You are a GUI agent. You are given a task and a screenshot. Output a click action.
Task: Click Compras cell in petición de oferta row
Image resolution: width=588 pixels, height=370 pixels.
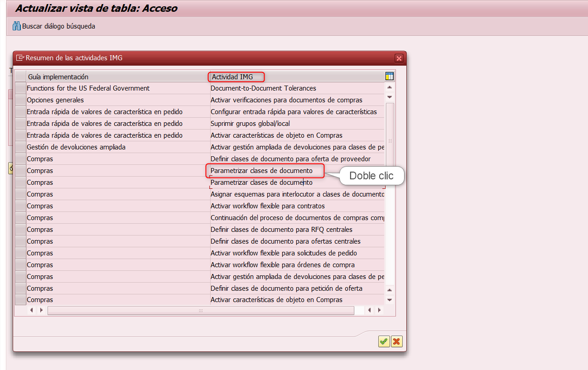tap(118, 288)
